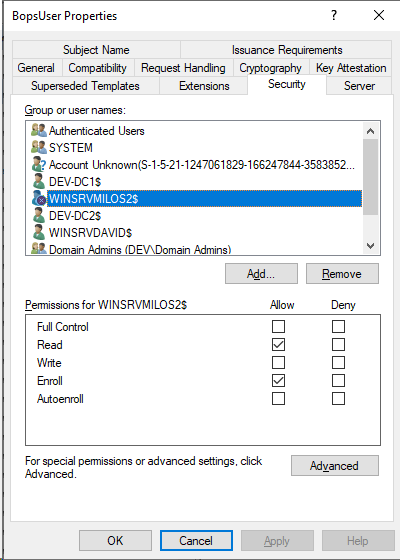This screenshot has height=560, width=400.
Task: Remove the selected WINSRVMILOS2$ entry
Action: [x=342, y=274]
